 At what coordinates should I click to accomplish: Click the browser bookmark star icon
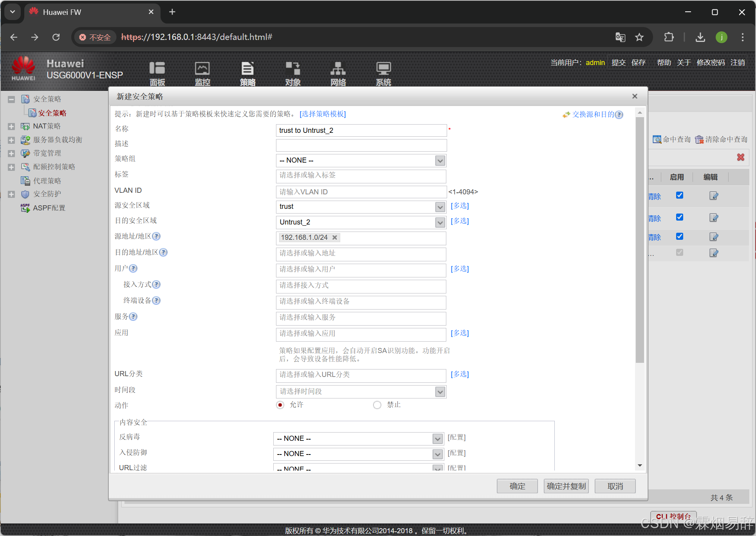[639, 37]
